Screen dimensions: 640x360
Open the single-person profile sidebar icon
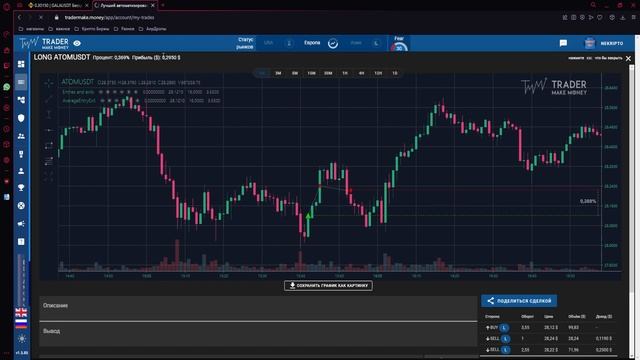[21, 171]
